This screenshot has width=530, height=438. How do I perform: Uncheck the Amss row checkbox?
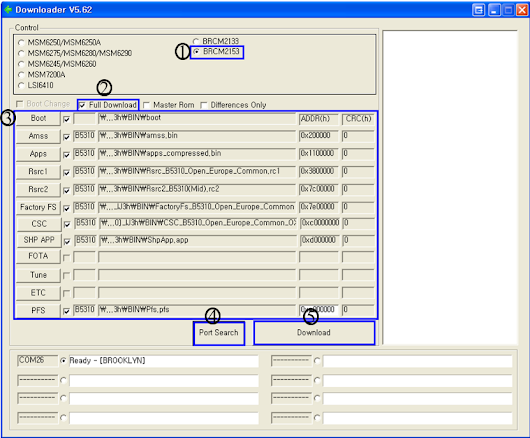(x=67, y=137)
